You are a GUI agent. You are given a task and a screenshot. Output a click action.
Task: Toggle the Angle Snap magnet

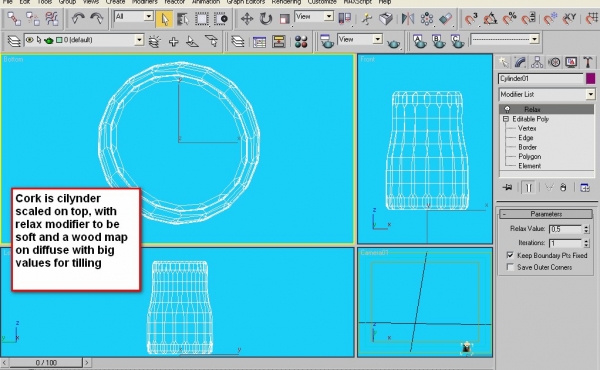coord(490,19)
